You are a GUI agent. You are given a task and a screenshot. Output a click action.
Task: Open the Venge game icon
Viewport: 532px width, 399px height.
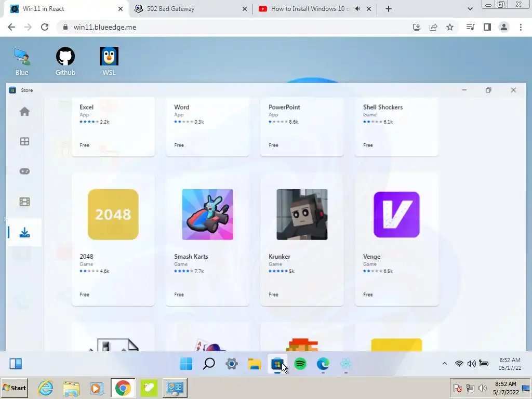(396, 215)
